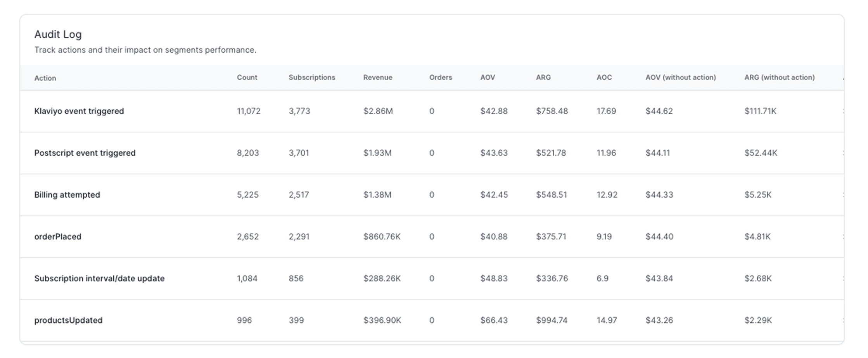The height and width of the screenshot is (358, 868).
Task: Select the Postscript event triggered action
Action: coord(85,153)
